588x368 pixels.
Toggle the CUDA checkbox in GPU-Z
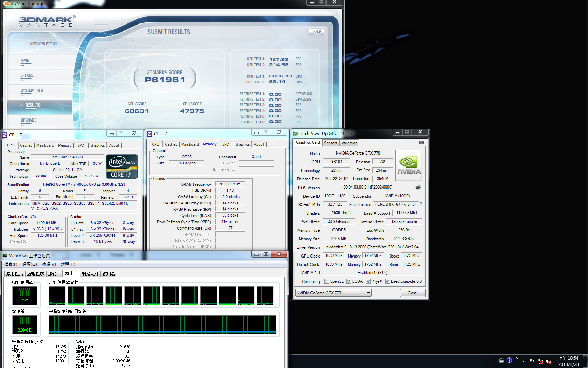[349, 281]
